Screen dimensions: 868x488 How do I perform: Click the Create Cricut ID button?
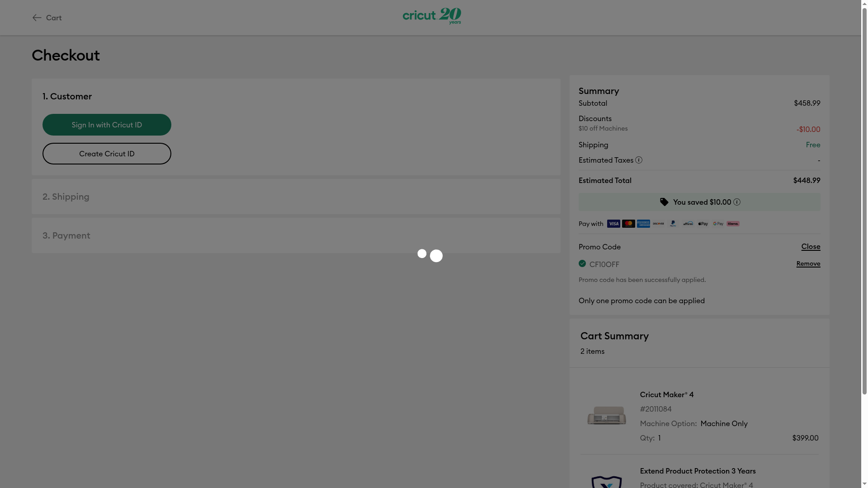[107, 154]
